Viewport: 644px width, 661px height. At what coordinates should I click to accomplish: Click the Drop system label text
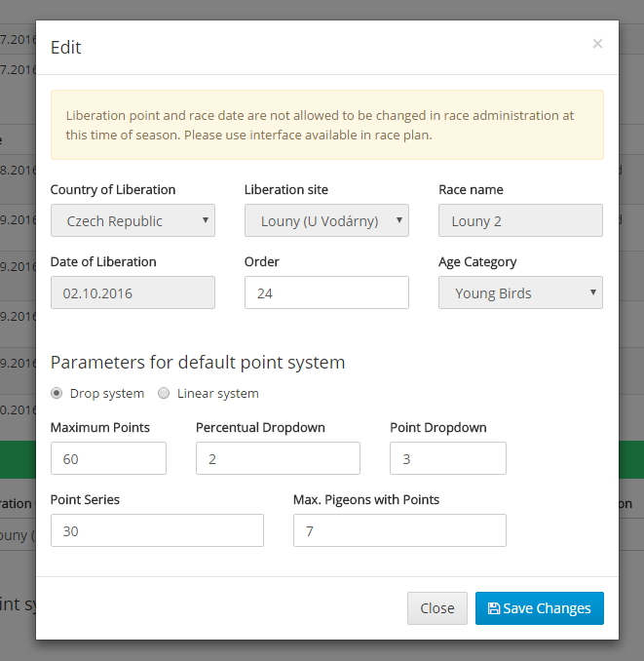pyautogui.click(x=107, y=394)
